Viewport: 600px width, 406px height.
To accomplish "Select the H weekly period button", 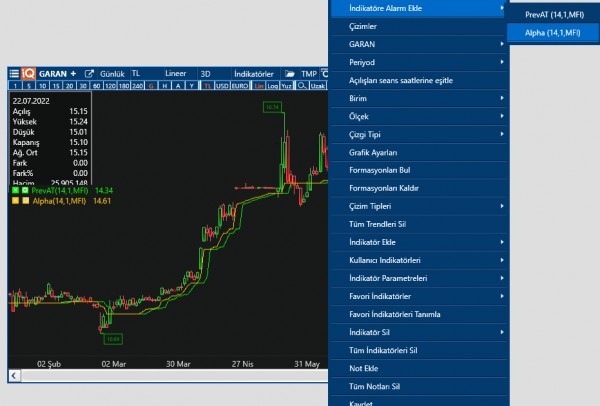I will (165, 86).
